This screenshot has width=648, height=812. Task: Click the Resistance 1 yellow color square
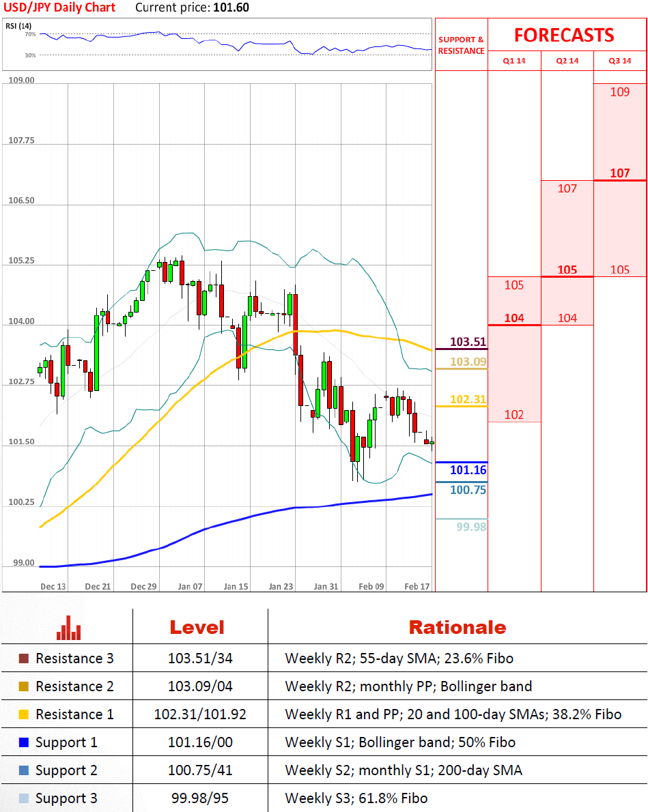pyautogui.click(x=24, y=715)
